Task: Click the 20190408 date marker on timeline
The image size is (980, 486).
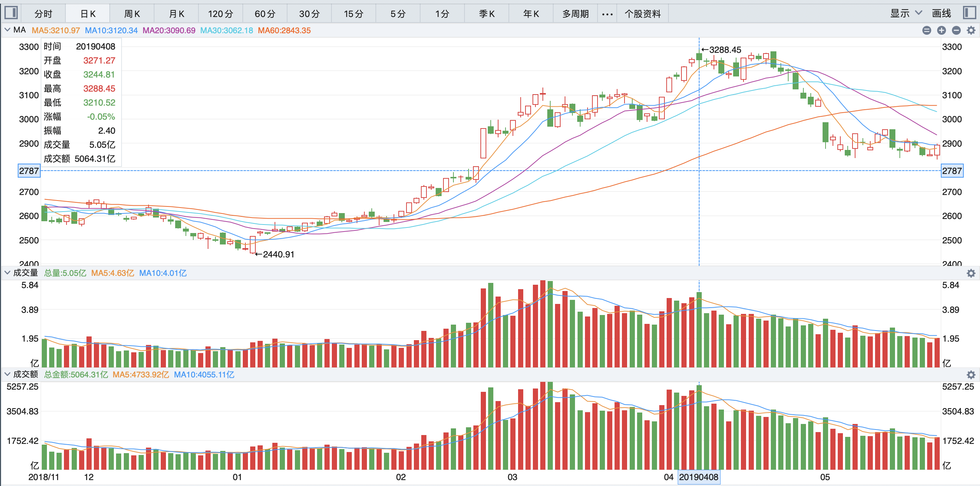Action: 698,477
